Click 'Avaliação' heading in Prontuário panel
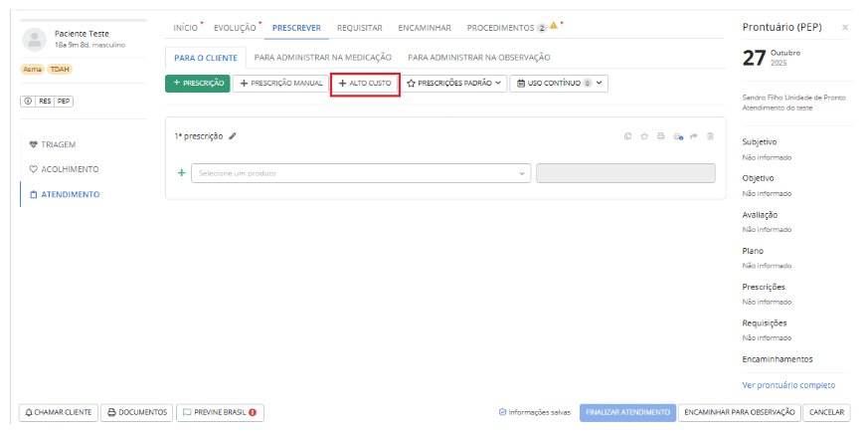 760,214
